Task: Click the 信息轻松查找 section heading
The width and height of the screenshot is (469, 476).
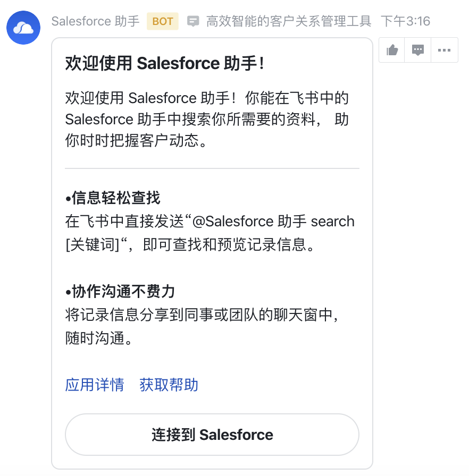Action: pos(113,198)
